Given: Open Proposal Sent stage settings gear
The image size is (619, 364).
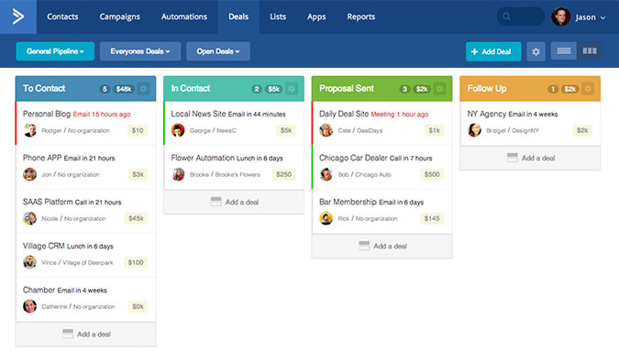Looking at the screenshot, I should (x=440, y=88).
